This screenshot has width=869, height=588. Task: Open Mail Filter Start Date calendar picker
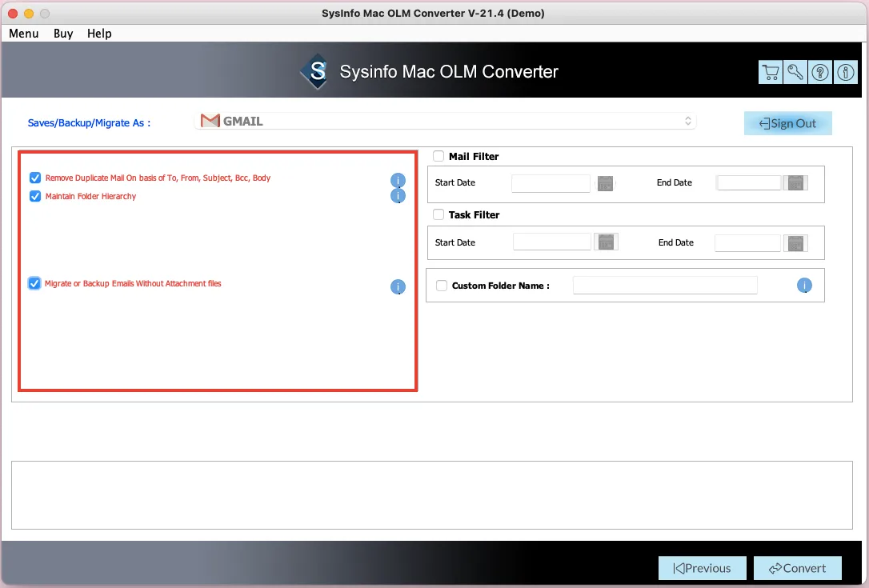[605, 183]
